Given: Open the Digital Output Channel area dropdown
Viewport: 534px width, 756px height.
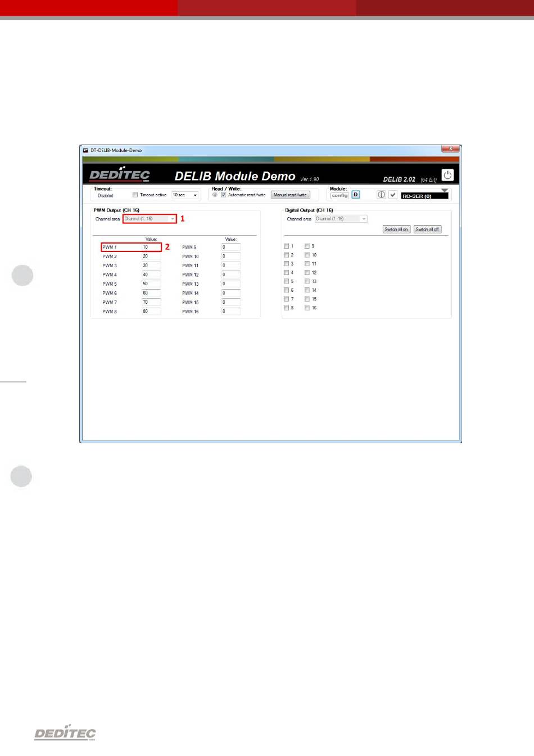Looking at the screenshot, I should pos(341,219).
